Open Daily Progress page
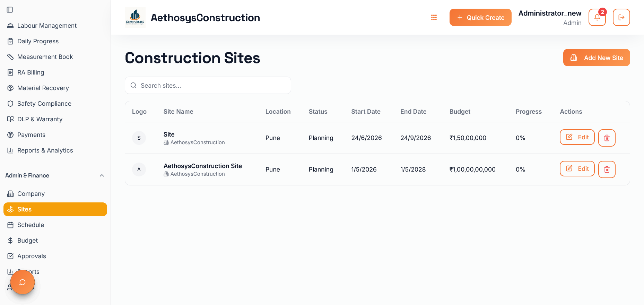The width and height of the screenshot is (644, 305). (55, 41)
